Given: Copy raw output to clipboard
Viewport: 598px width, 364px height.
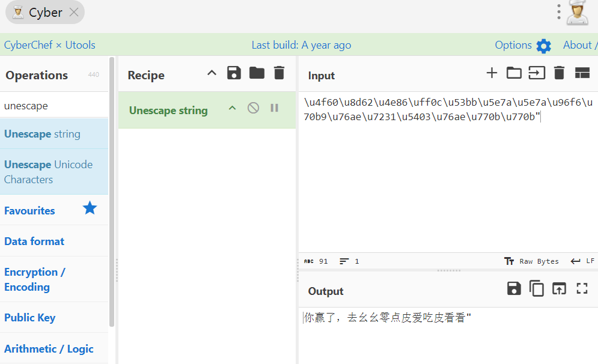Looking at the screenshot, I should [537, 288].
